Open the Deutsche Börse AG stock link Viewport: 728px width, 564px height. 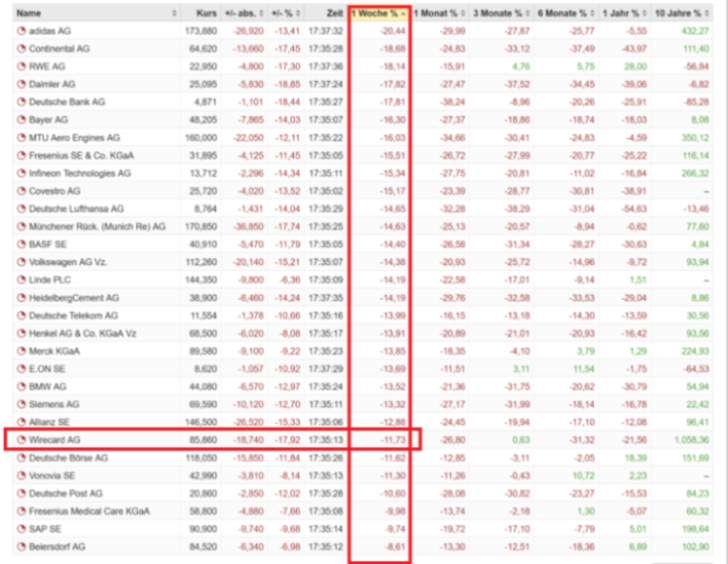[x=68, y=458]
